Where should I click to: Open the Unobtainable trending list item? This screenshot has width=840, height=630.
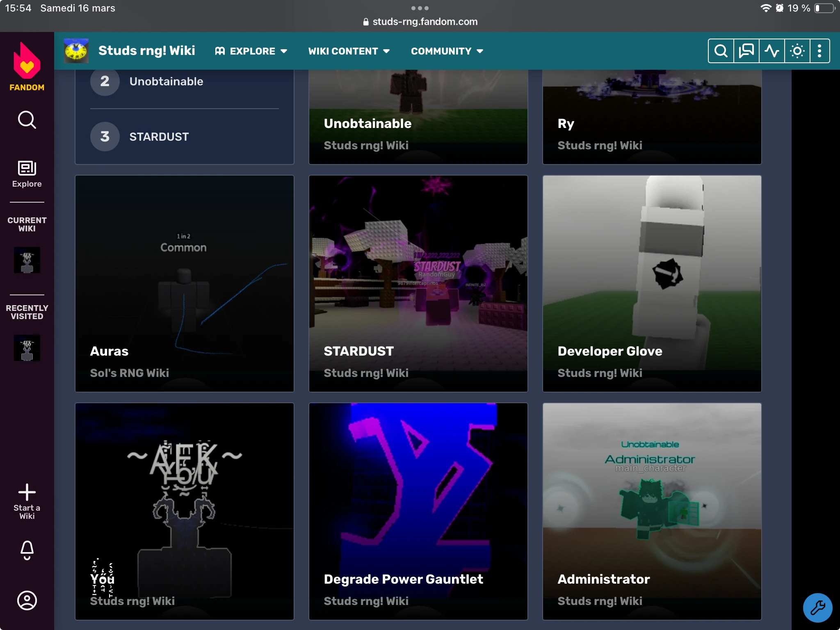166,82
